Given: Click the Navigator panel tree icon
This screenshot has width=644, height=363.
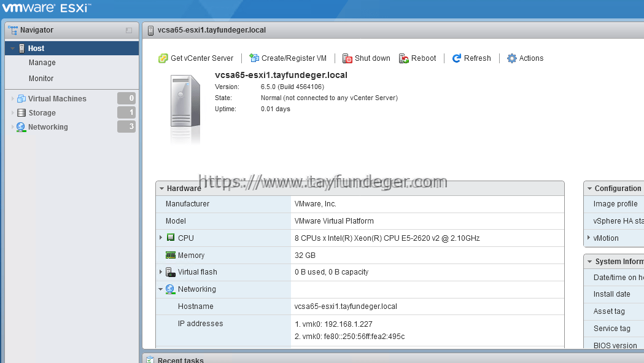Looking at the screenshot, I should click(13, 30).
